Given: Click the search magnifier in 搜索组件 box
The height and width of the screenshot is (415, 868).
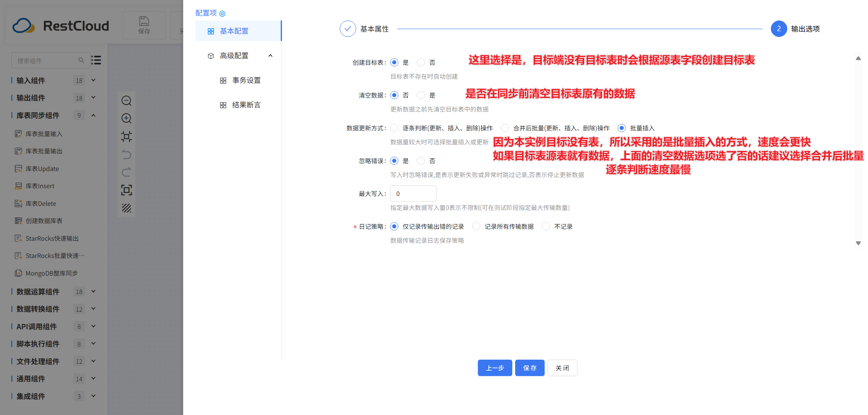Looking at the screenshot, I should (x=81, y=60).
